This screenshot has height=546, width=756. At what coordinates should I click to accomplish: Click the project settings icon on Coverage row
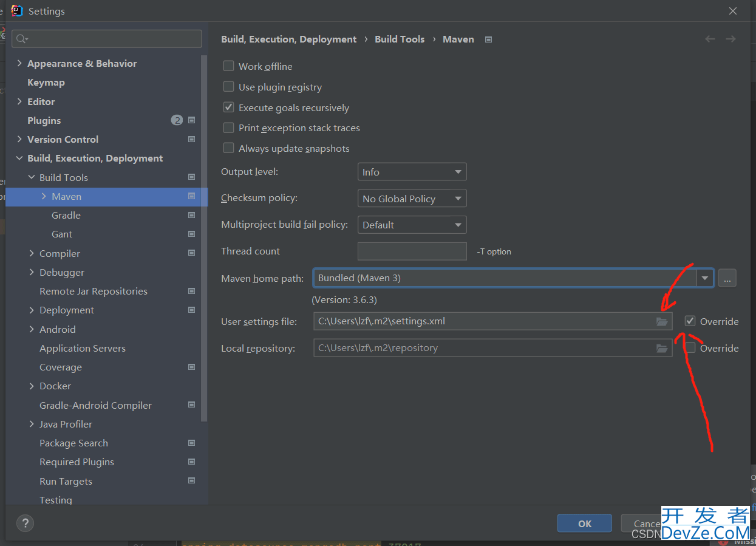point(191,367)
